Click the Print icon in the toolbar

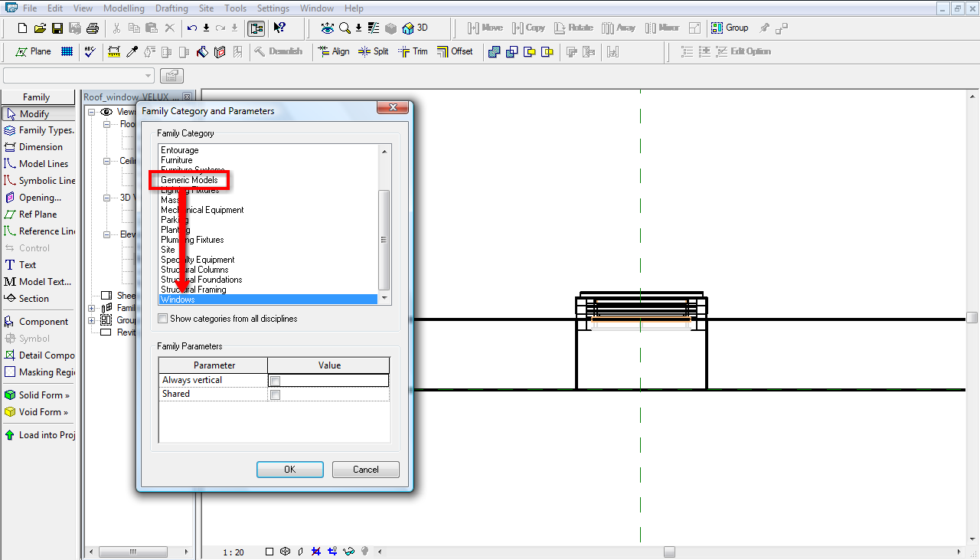pyautogui.click(x=93, y=28)
